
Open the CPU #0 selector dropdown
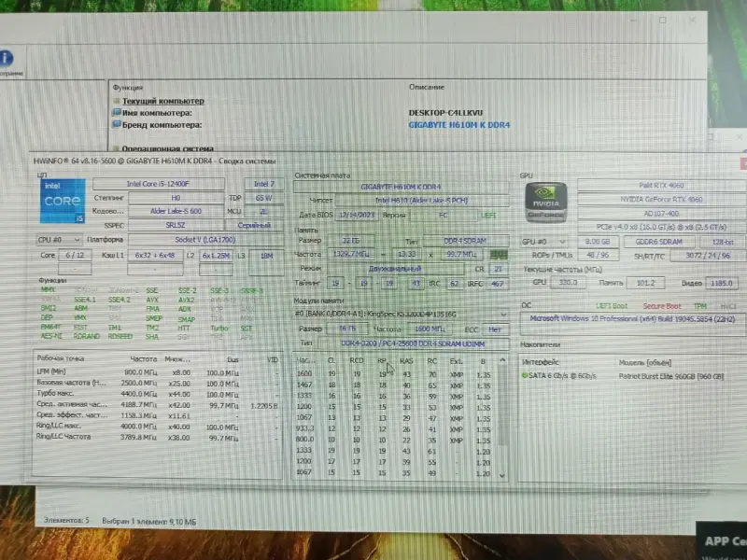[59, 240]
